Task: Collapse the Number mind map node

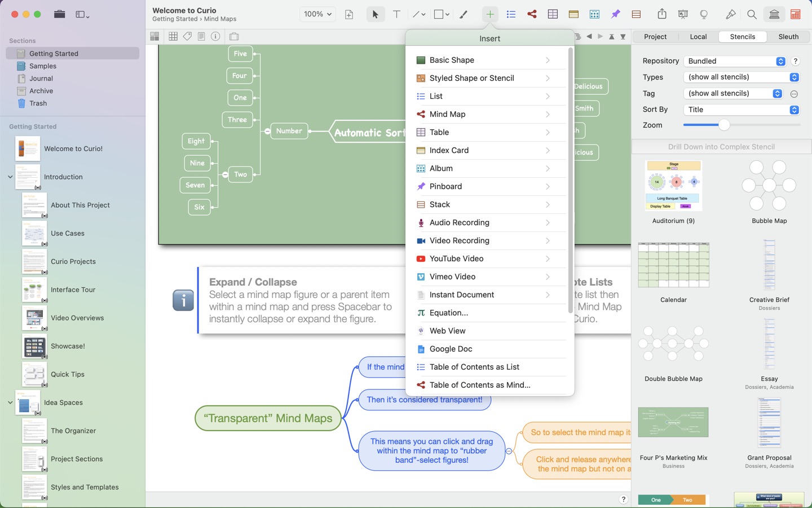Action: coord(267,131)
